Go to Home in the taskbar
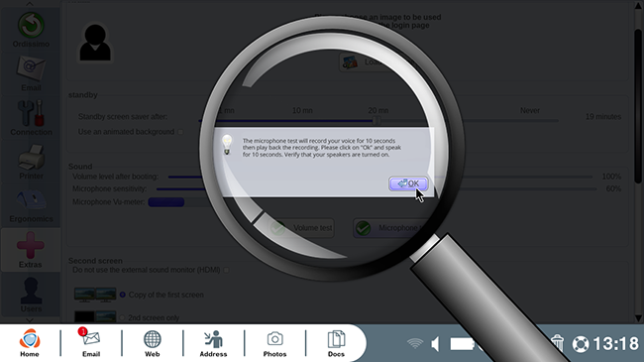Screen dimensions: 644x362 pyautogui.click(x=30, y=343)
